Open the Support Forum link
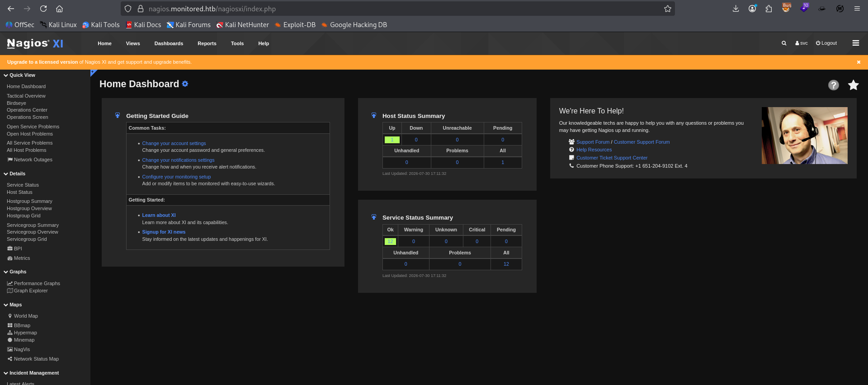The width and height of the screenshot is (868, 385). point(593,142)
